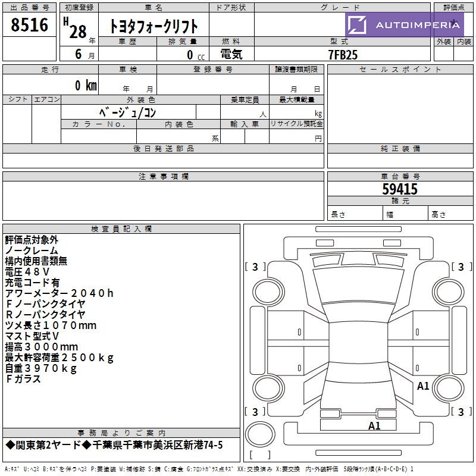Select the 初度登録 header
This screenshot has height=476, width=476.
pos(79,8)
